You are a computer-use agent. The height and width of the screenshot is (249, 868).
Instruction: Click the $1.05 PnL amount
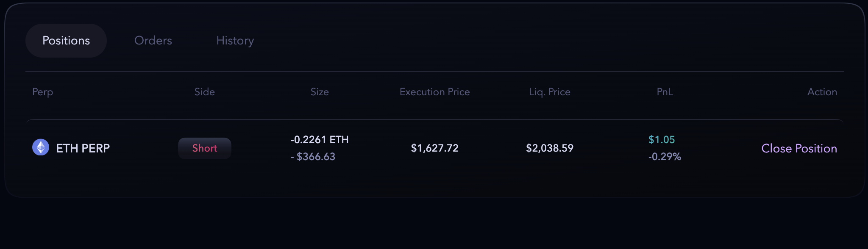pyautogui.click(x=662, y=140)
